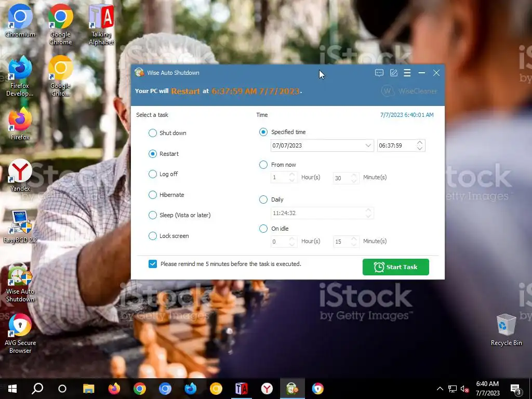Open the Talking Alphabet desktop icon

(x=101, y=24)
